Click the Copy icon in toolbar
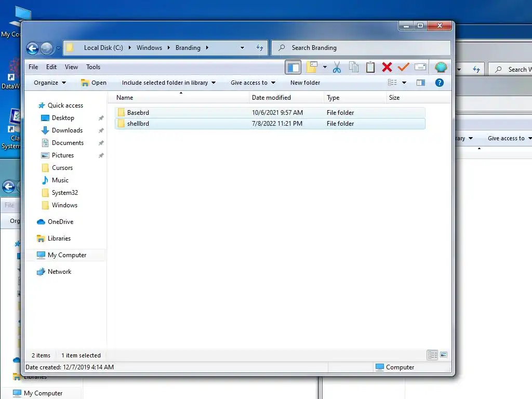 coord(354,67)
